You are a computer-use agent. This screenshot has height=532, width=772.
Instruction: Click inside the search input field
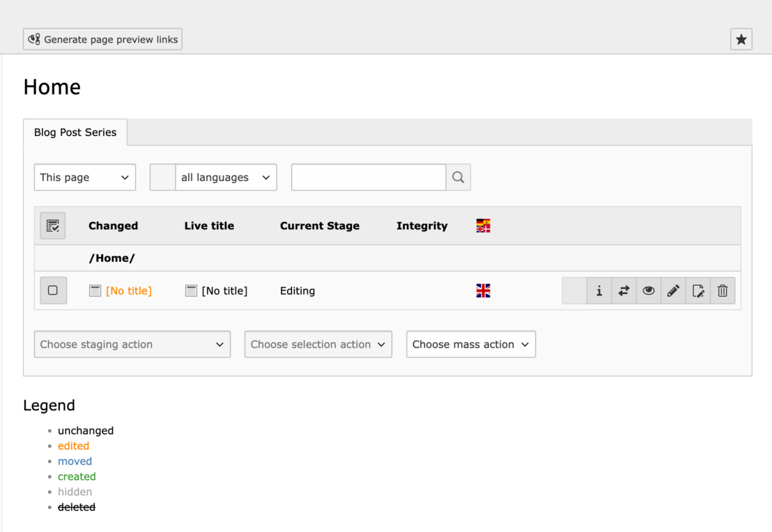[x=368, y=177]
